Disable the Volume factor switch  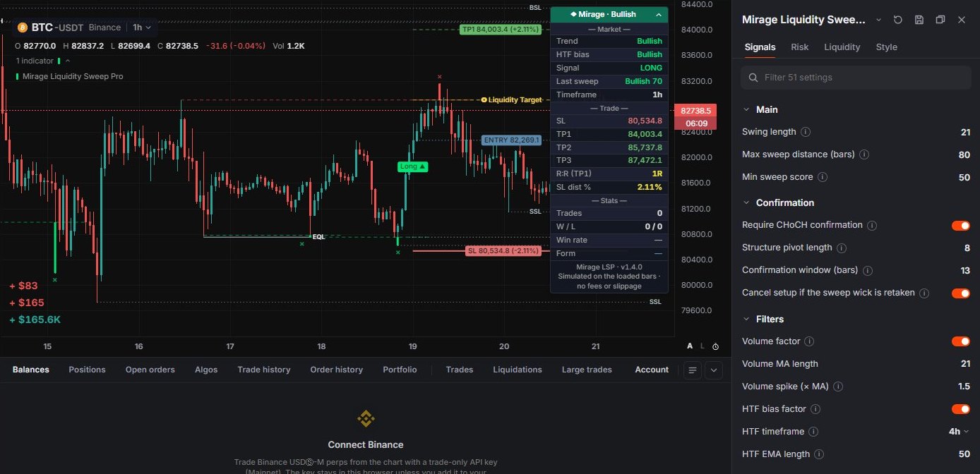point(960,341)
